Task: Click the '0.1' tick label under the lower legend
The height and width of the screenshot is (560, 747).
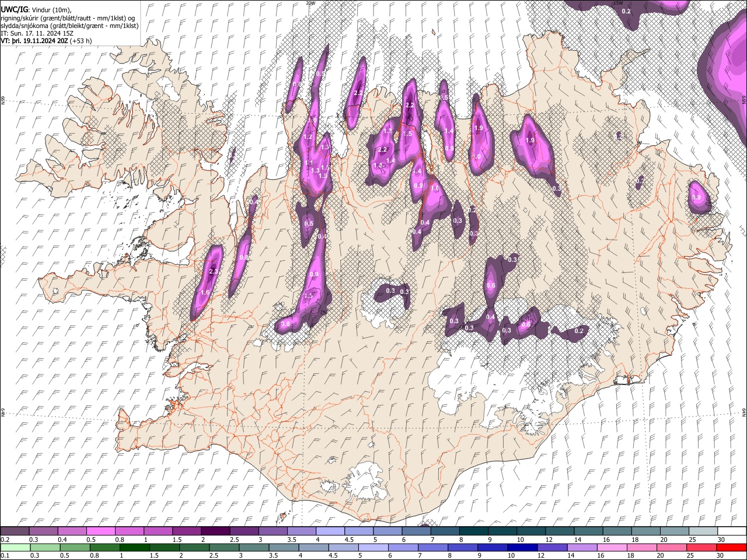Action: pyautogui.click(x=5, y=556)
